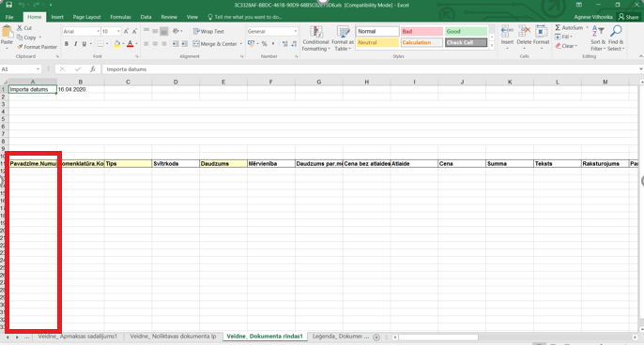This screenshot has width=644, height=345.
Task: Click the Save icon in title bar
Action: [8, 5]
